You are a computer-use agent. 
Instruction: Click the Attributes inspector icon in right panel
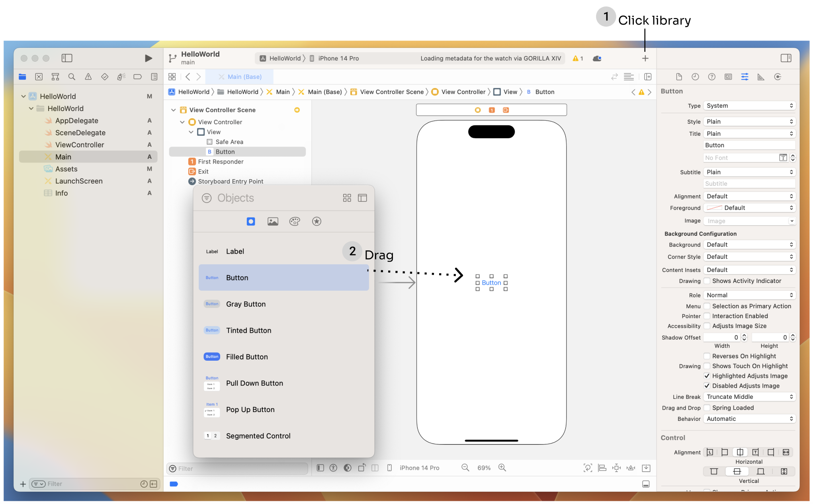point(745,76)
